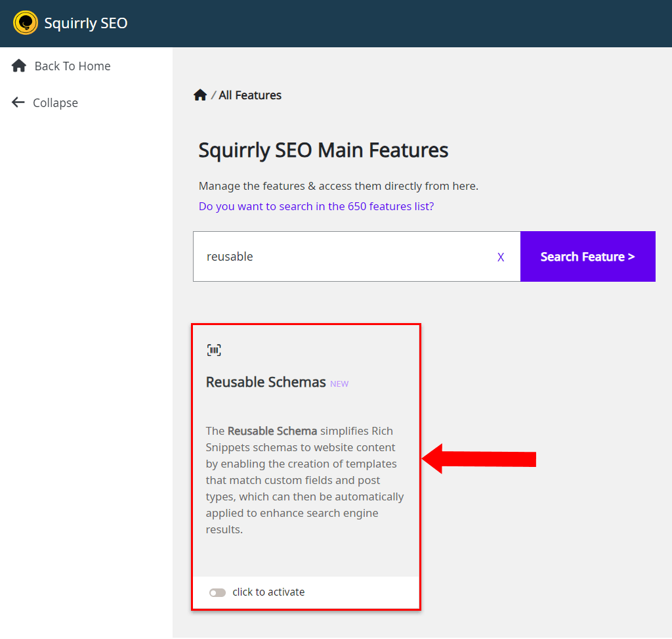Click the All Features breadcrumb

point(250,95)
